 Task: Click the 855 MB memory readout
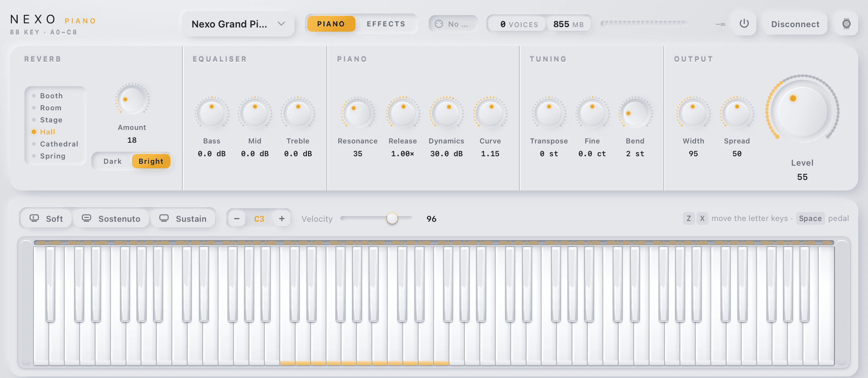click(x=568, y=24)
